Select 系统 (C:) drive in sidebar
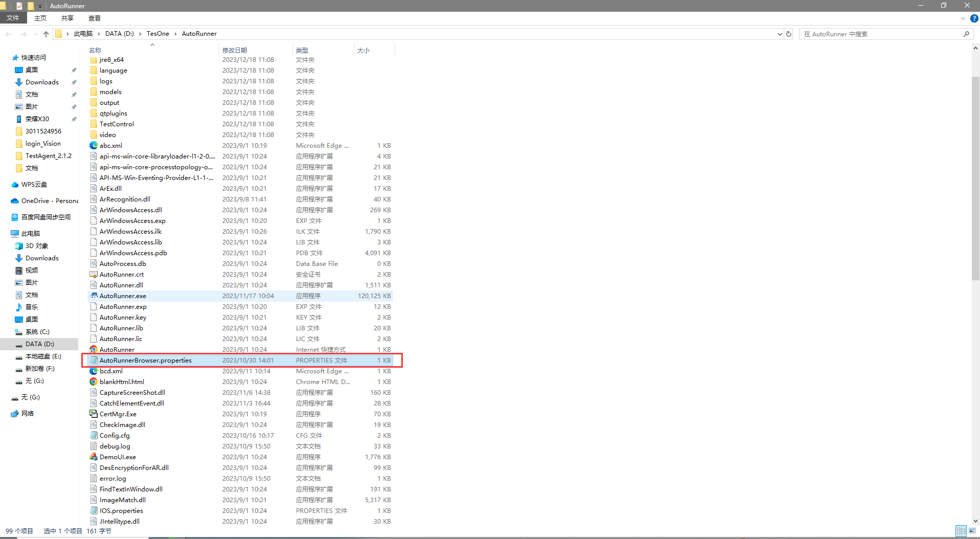 click(37, 332)
